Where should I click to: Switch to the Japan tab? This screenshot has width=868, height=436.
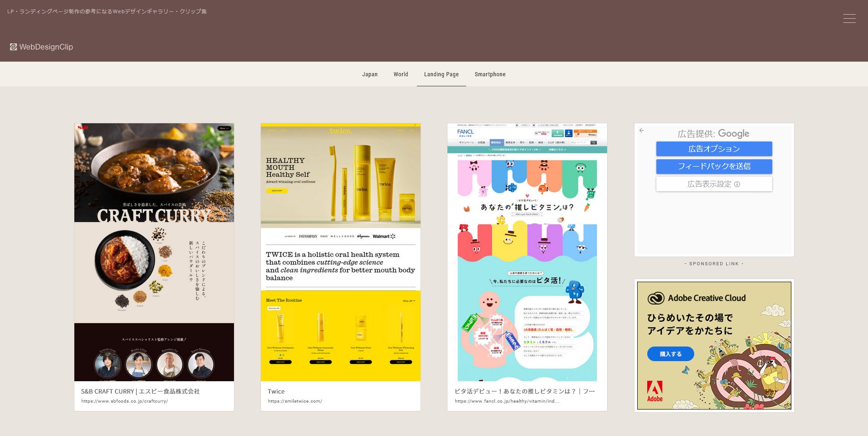click(369, 74)
